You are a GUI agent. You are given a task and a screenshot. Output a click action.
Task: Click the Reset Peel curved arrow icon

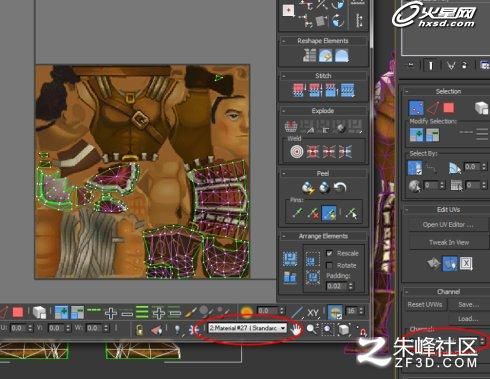(340, 188)
